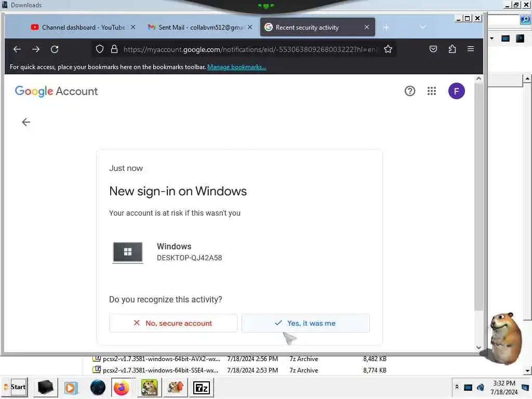This screenshot has width=532, height=399.
Task: Switch to Firefox in the taskbar
Action: click(x=122, y=388)
